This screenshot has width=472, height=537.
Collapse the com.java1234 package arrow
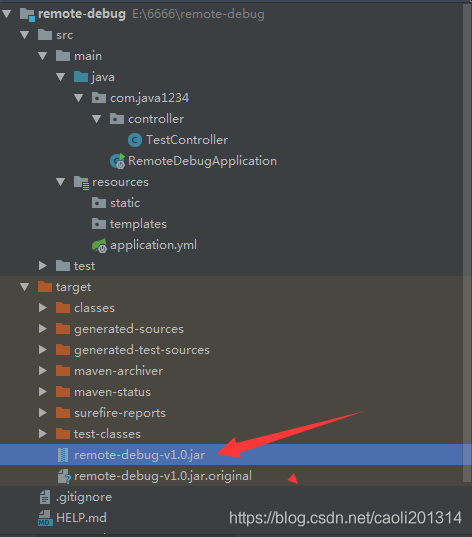click(x=78, y=98)
